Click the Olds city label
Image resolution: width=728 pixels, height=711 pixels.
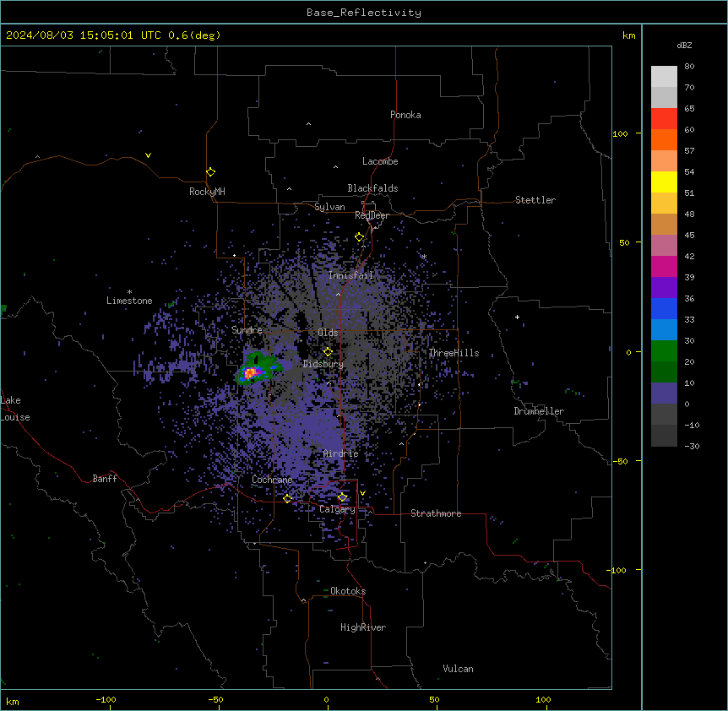pos(328,333)
